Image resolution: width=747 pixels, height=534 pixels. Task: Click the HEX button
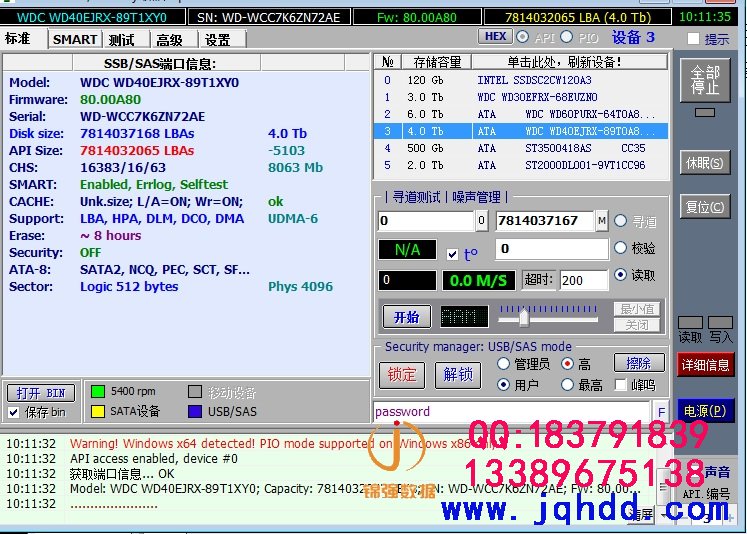pyautogui.click(x=495, y=36)
